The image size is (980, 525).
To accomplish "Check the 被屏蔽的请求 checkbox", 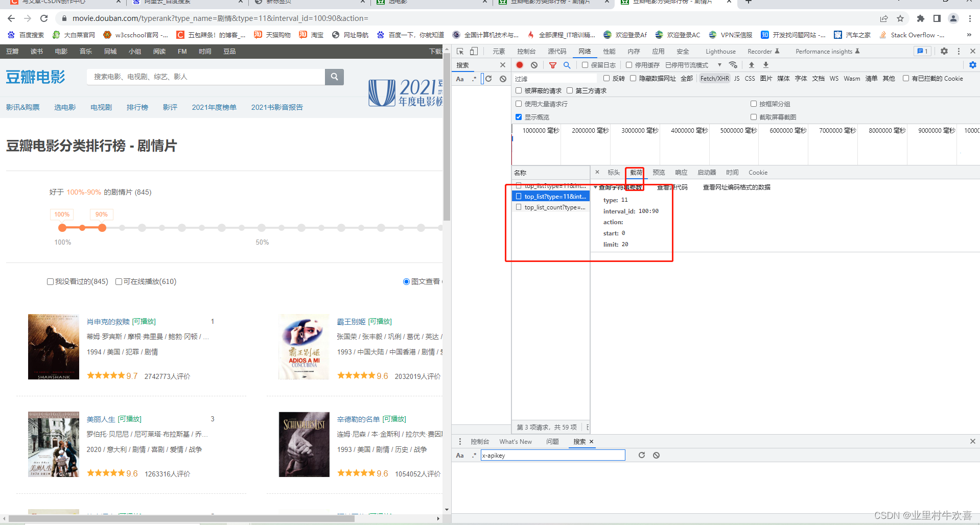I will [x=519, y=90].
